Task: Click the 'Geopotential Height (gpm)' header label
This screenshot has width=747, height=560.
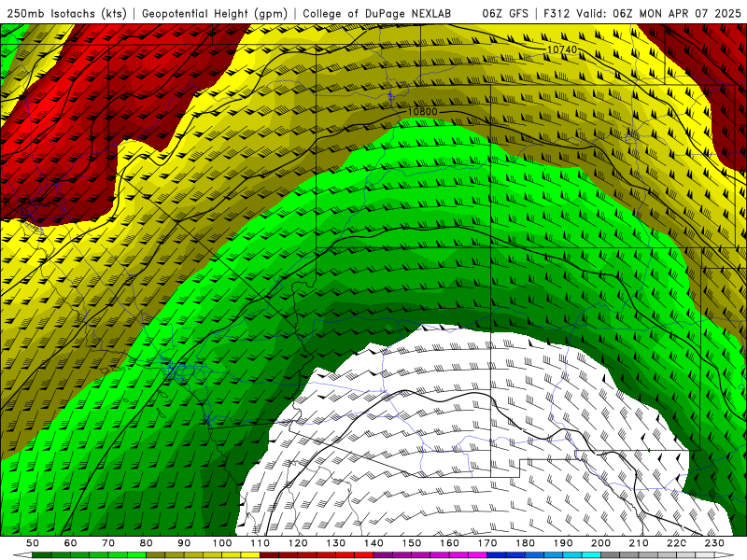Action: tap(215, 14)
